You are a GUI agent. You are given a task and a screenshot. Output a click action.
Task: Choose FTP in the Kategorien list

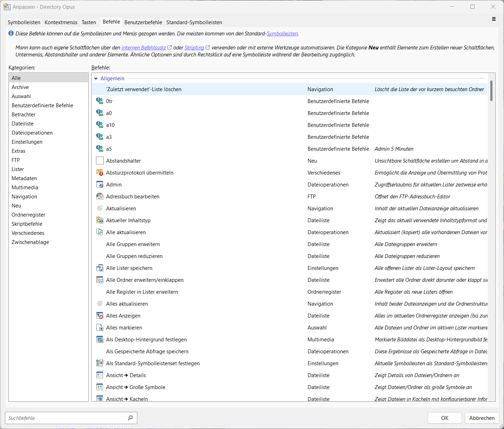click(48, 160)
